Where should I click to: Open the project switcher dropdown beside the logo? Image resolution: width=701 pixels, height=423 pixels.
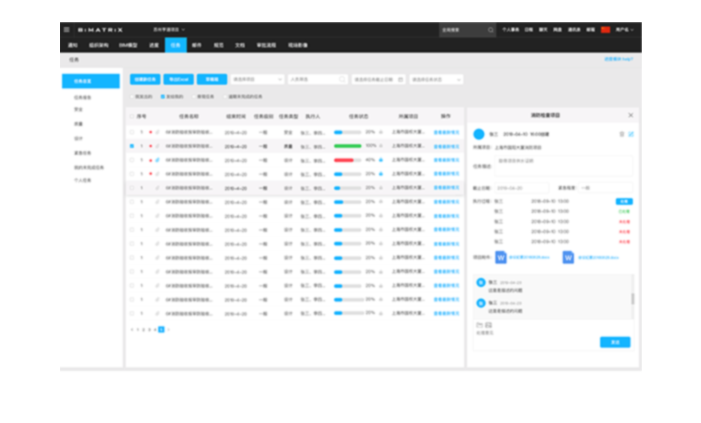[x=169, y=30]
